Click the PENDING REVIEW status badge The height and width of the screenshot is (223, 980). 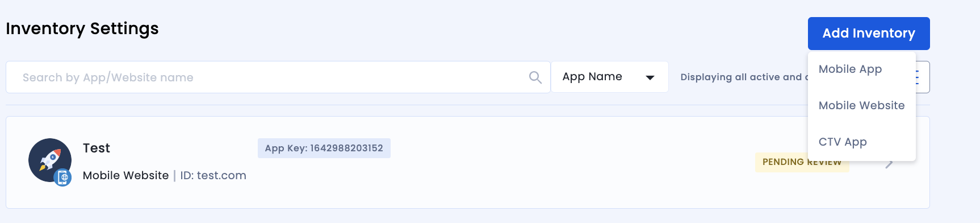click(x=802, y=163)
